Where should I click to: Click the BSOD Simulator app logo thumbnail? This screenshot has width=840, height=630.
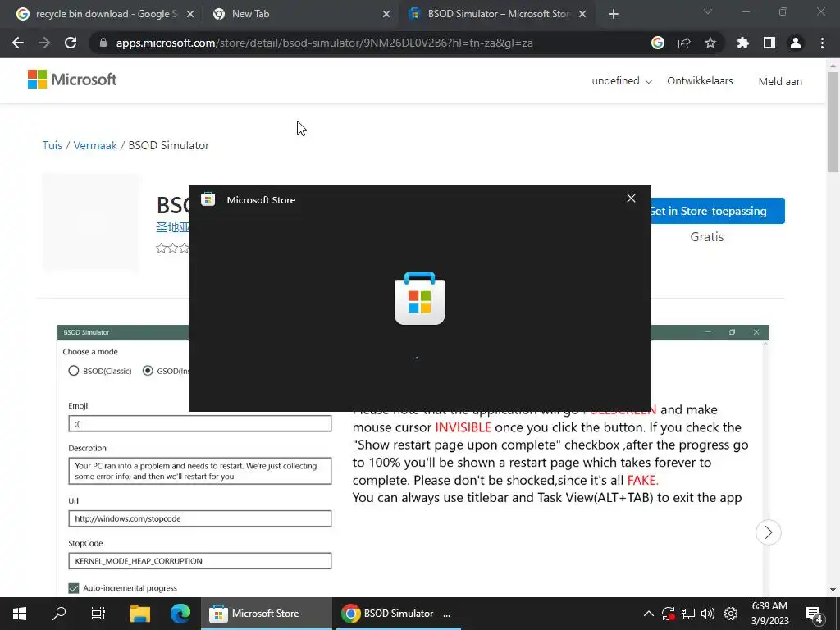pyautogui.click(x=90, y=221)
